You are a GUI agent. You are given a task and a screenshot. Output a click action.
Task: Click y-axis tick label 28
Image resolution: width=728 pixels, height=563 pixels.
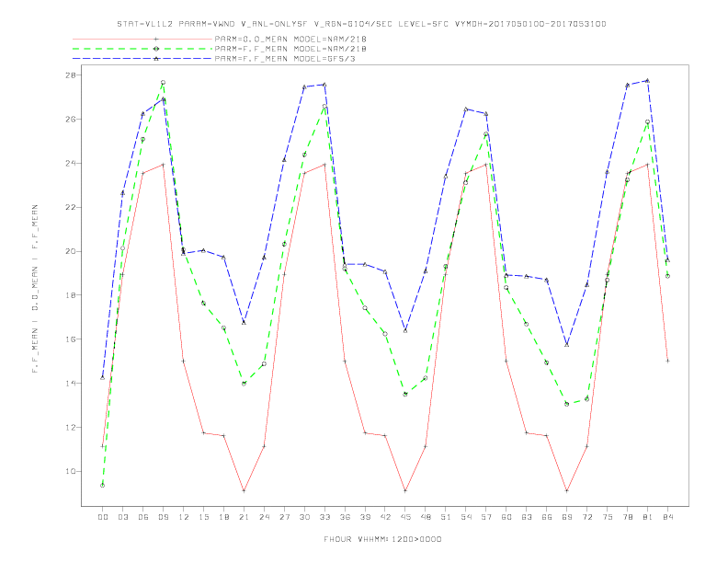pos(73,75)
